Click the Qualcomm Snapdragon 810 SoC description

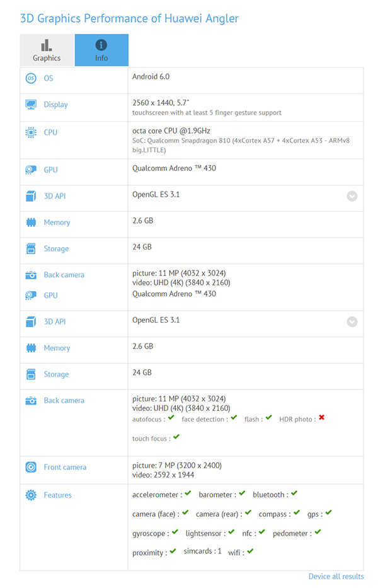240,146
